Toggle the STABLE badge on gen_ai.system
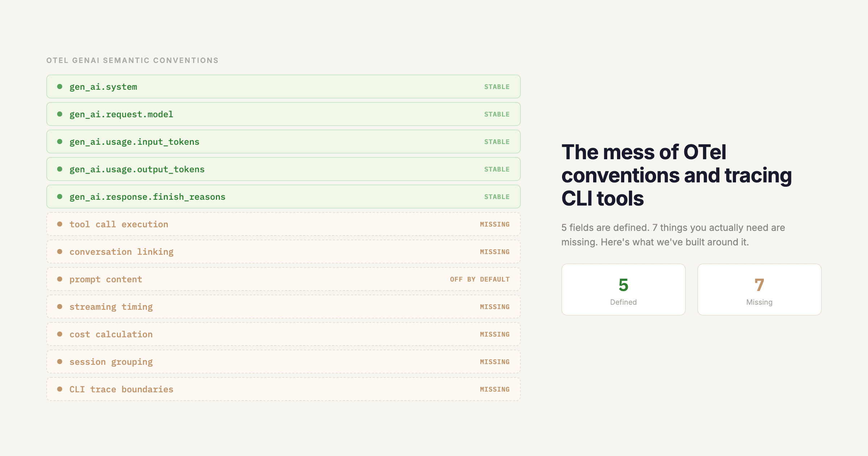 point(497,86)
